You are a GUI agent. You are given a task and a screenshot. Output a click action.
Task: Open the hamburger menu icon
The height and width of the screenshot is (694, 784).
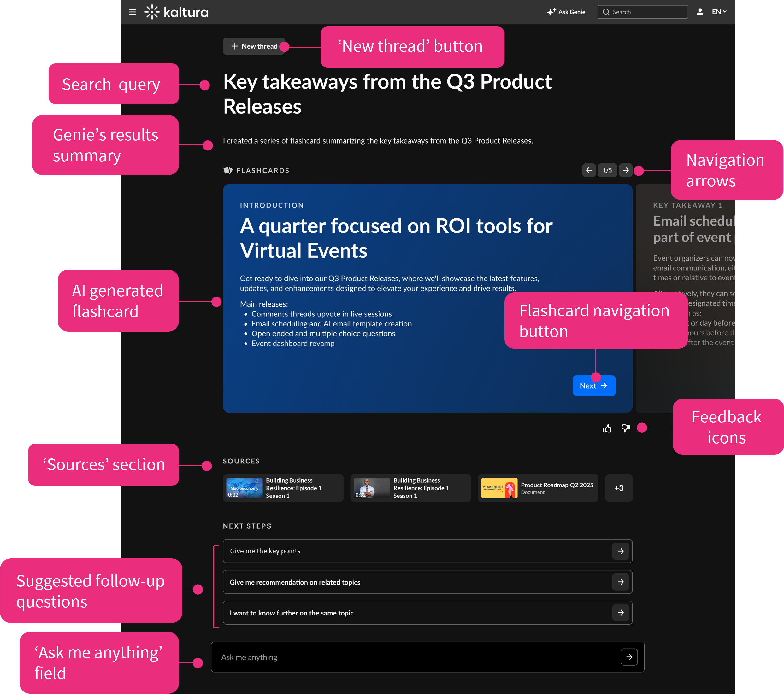[x=132, y=12]
